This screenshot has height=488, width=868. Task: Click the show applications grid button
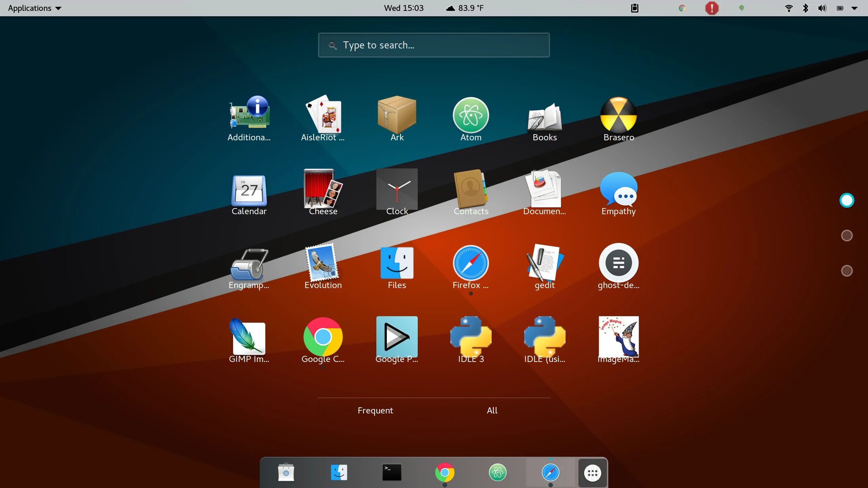pyautogui.click(x=592, y=473)
